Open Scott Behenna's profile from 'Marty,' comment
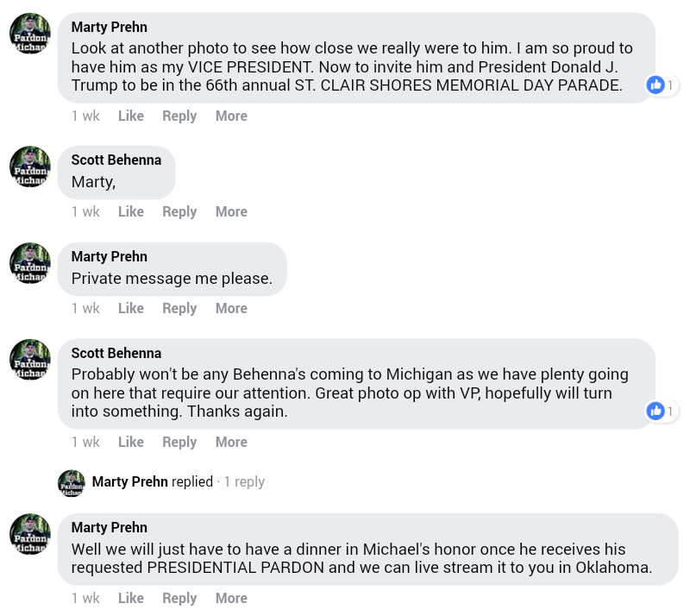 [x=116, y=160]
